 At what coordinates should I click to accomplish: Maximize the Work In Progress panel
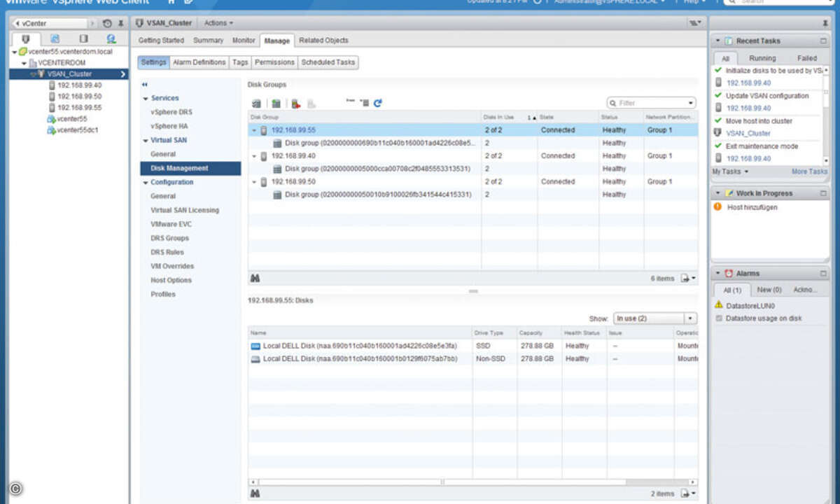click(x=823, y=193)
